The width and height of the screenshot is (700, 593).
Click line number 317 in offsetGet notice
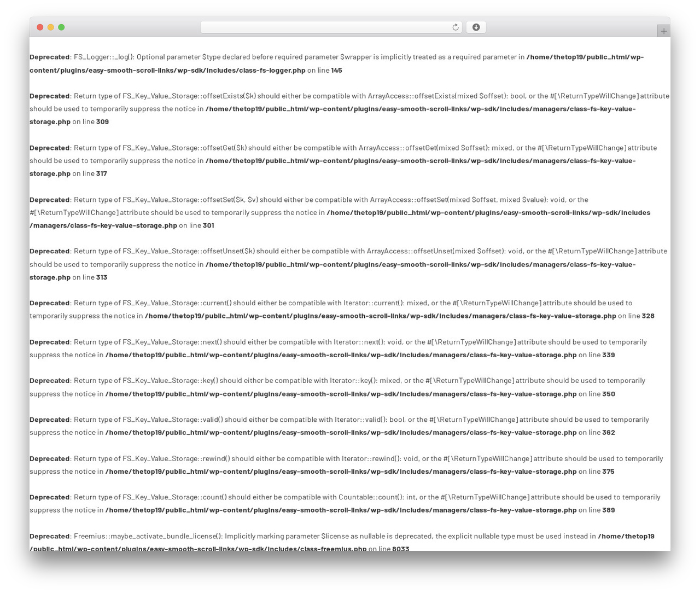(x=102, y=173)
